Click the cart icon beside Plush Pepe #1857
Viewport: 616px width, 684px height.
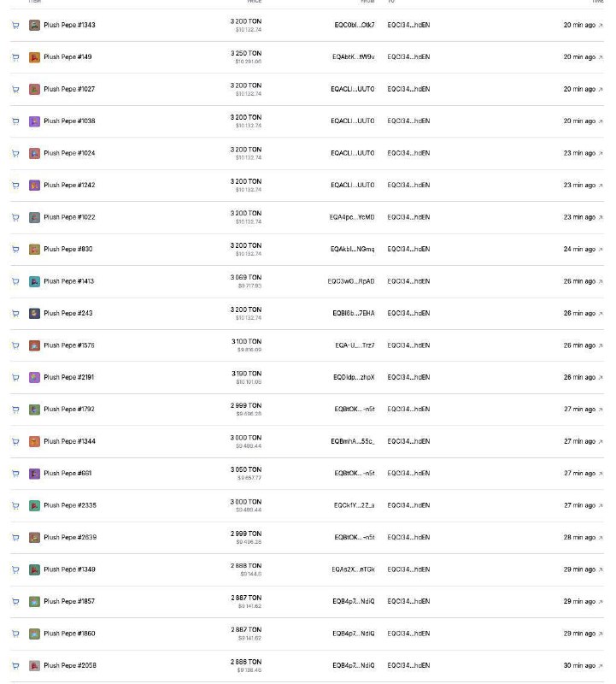(x=15, y=602)
